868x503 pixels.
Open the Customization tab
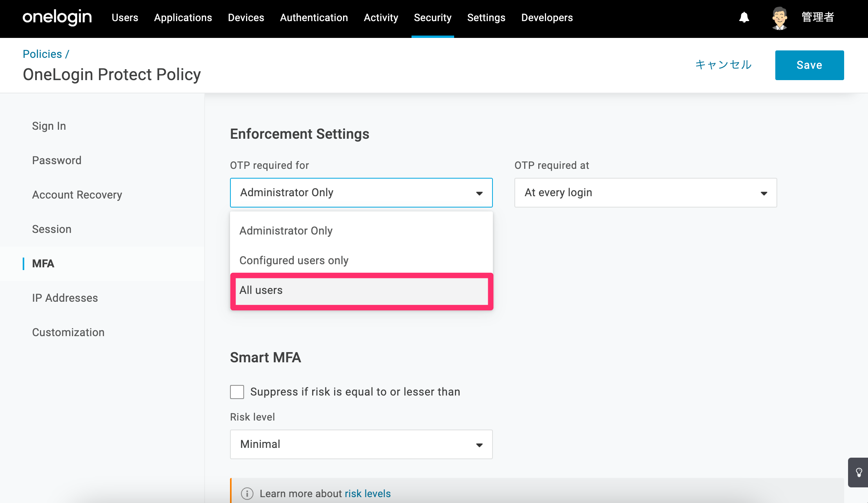point(68,332)
